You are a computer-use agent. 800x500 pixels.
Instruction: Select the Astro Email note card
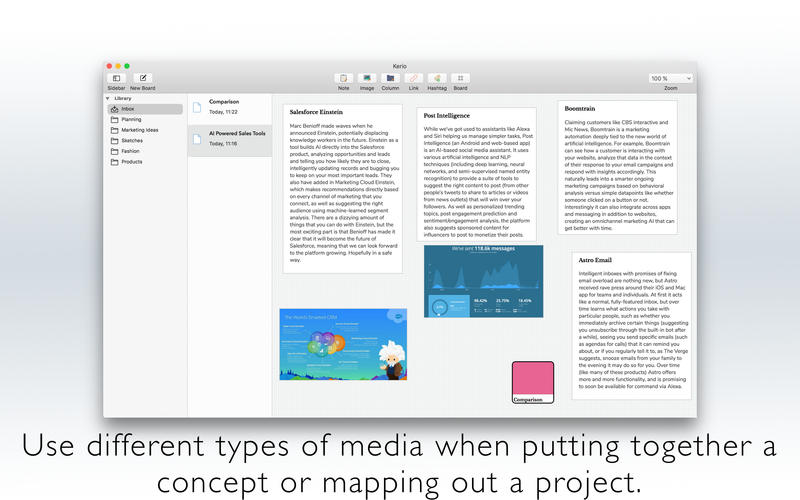[x=632, y=326]
